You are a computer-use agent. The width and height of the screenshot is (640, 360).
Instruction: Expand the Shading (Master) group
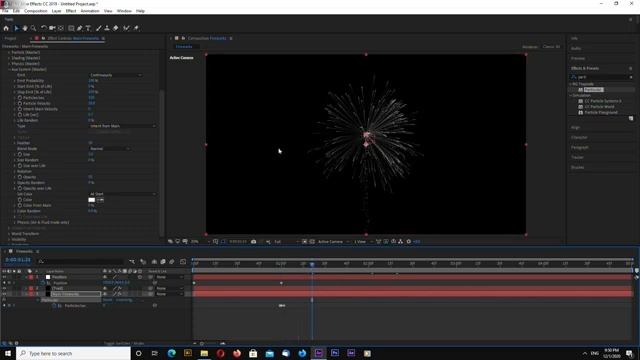[9, 58]
